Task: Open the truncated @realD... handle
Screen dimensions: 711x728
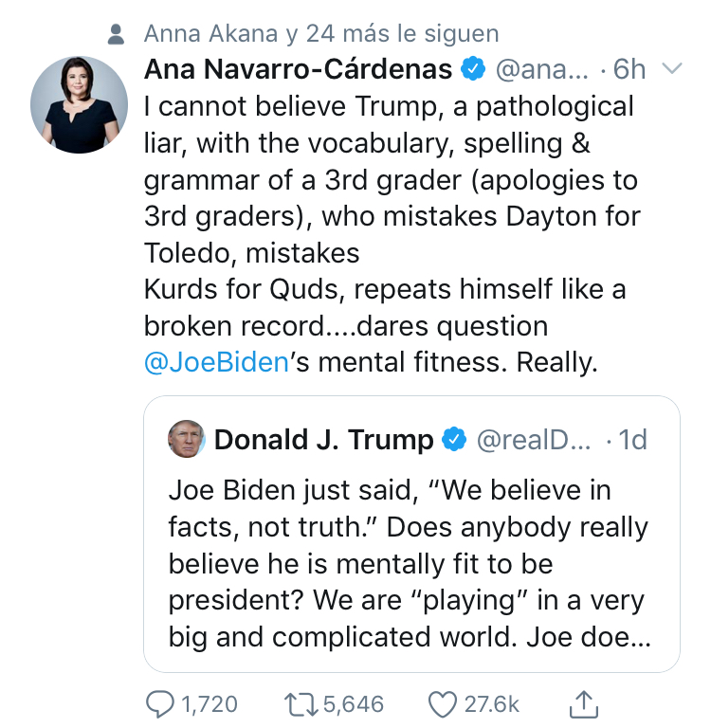Action: point(534,440)
